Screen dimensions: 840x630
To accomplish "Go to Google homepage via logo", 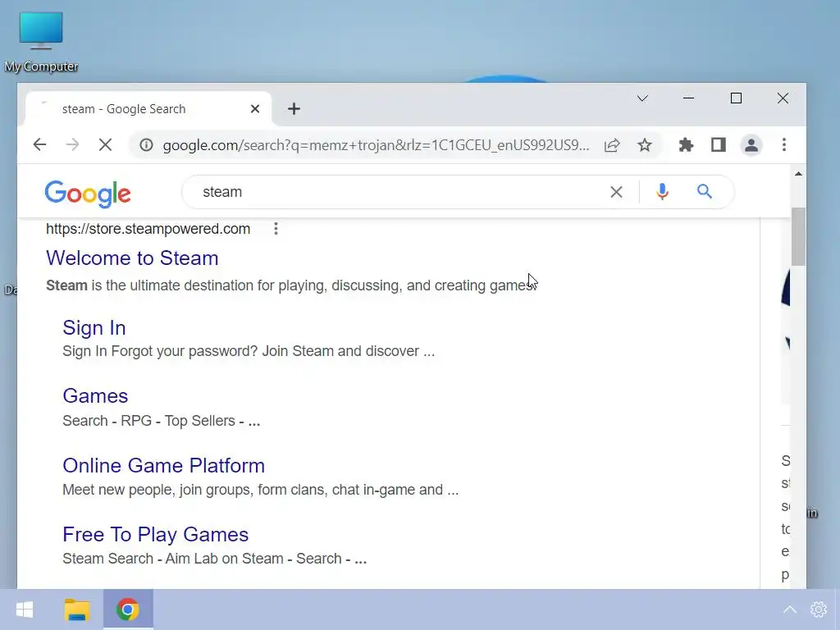I will point(87,194).
